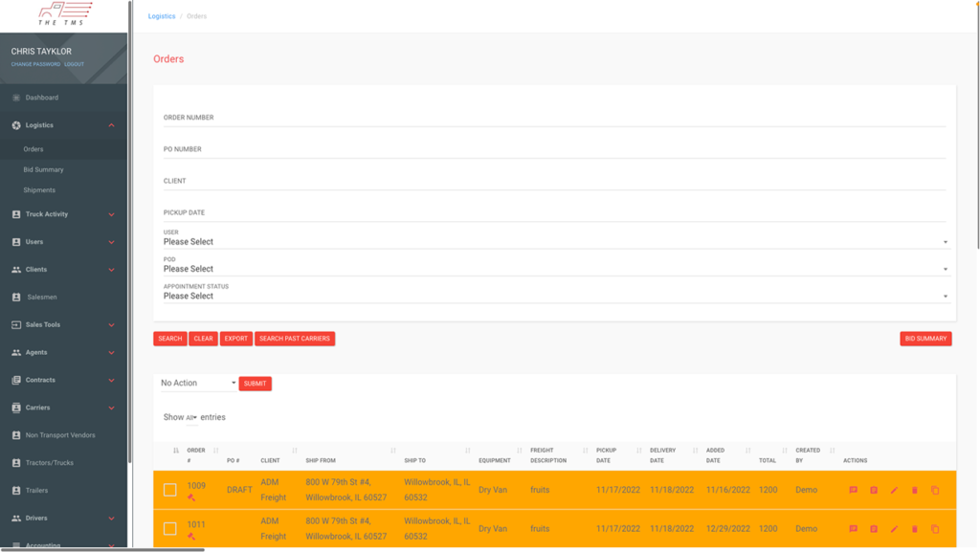Click the trash delete icon for order 1011
This screenshot has width=980, height=552.
pos(914,529)
